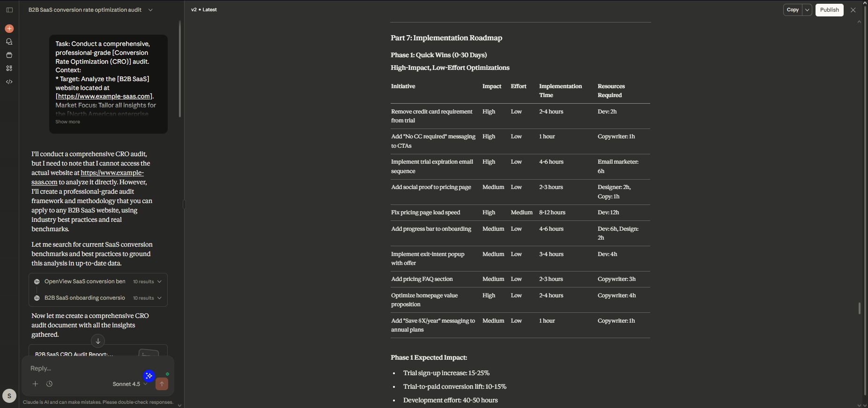
Task: Open the chat title dropdown menu
Action: point(150,10)
